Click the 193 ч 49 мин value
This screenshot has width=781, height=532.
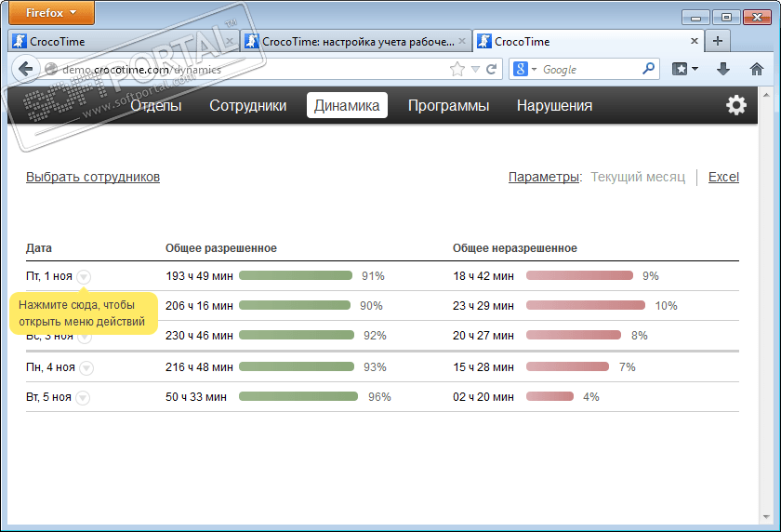tap(199, 276)
